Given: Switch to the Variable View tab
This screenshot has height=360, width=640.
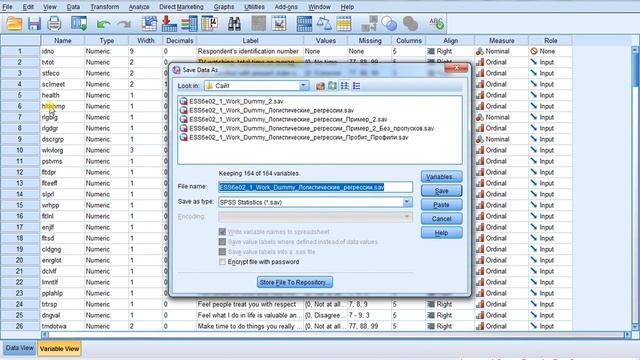Looking at the screenshot, I should (59, 349).
